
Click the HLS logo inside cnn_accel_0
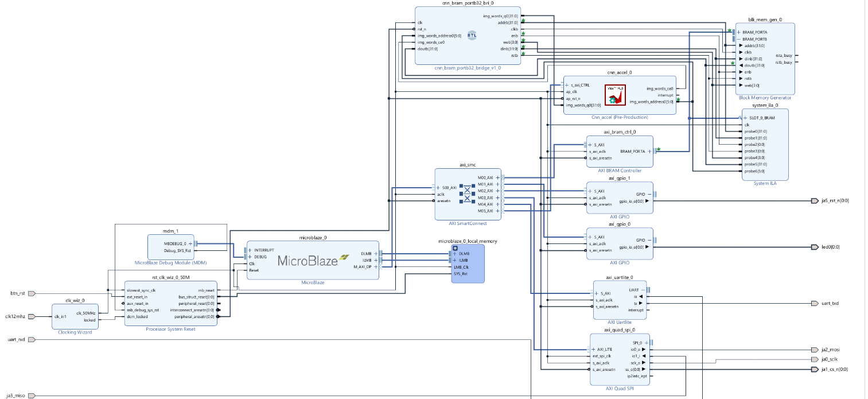pos(615,95)
